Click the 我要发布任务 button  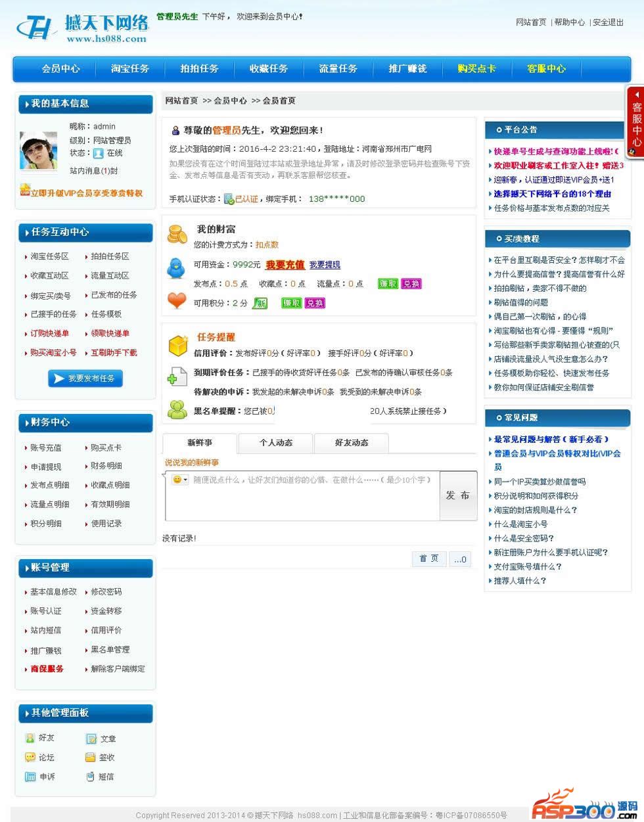(85, 378)
